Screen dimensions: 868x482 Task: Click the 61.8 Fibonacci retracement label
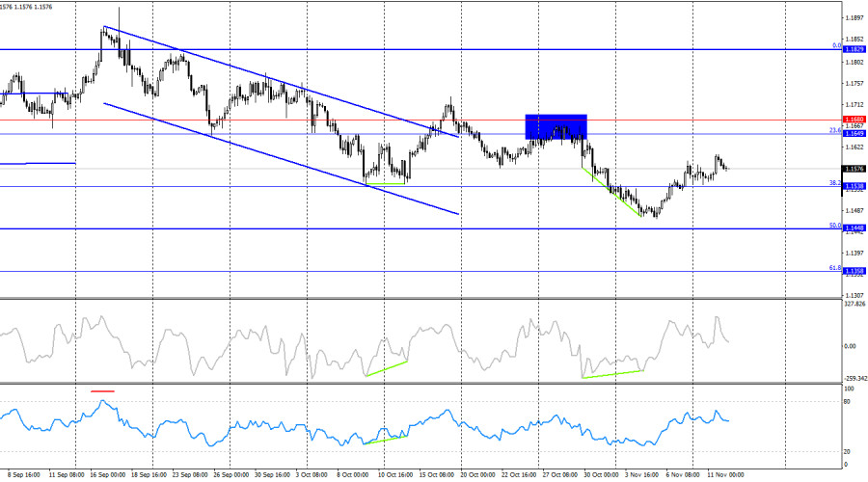coord(835,268)
